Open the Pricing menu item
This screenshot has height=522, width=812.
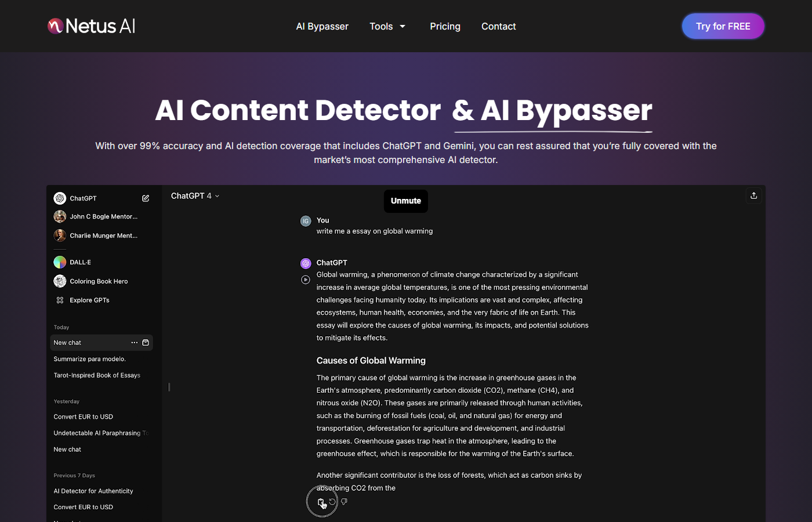[x=445, y=26]
